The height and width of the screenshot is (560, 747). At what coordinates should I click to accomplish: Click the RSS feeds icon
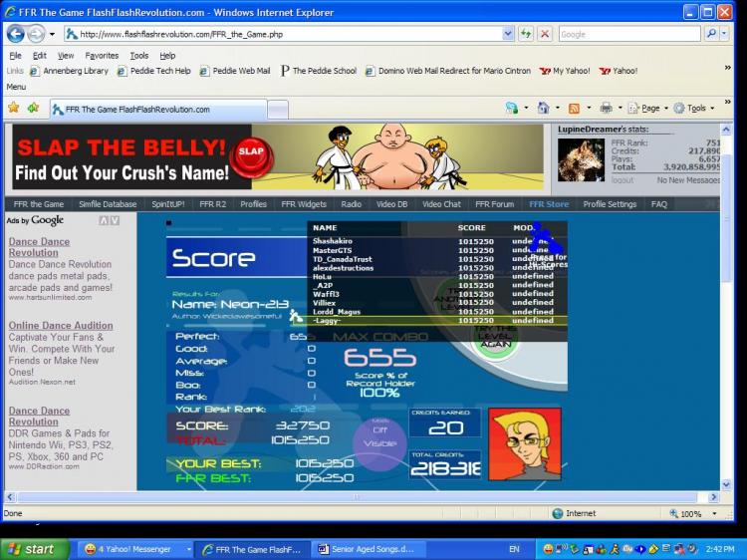(x=574, y=109)
